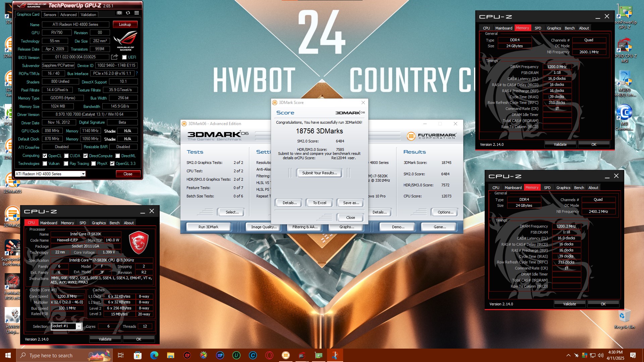Click the GPU-Z refresh icon
644x362 pixels.
[128, 13]
